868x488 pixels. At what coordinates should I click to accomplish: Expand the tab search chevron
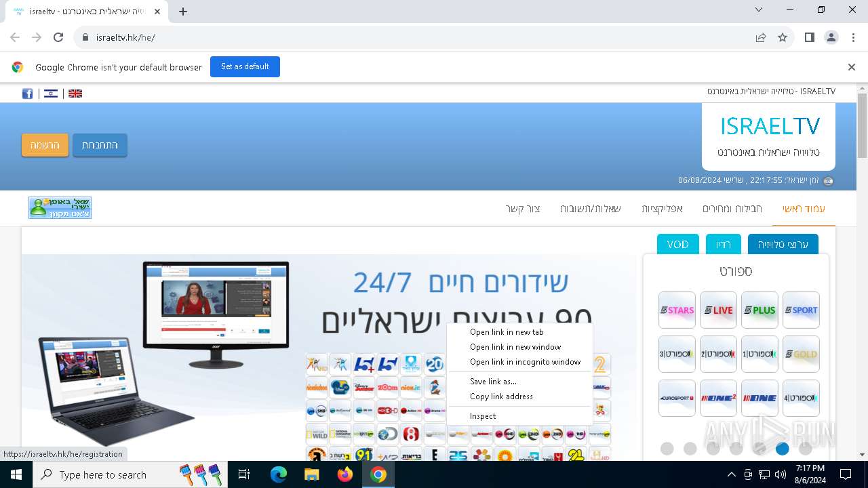tap(759, 9)
